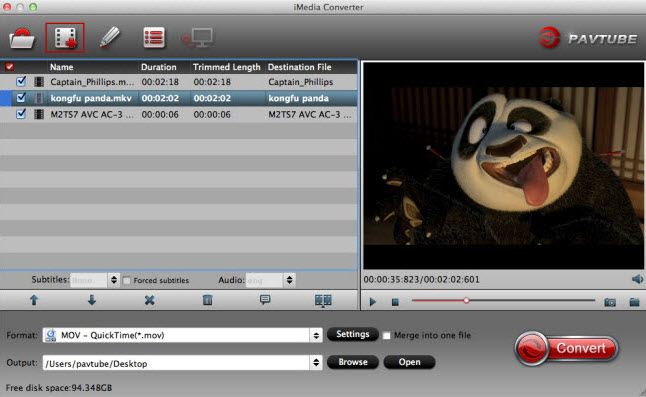Click the preview seek slider handle
Screen dimensions: 646x397
tap(466, 300)
